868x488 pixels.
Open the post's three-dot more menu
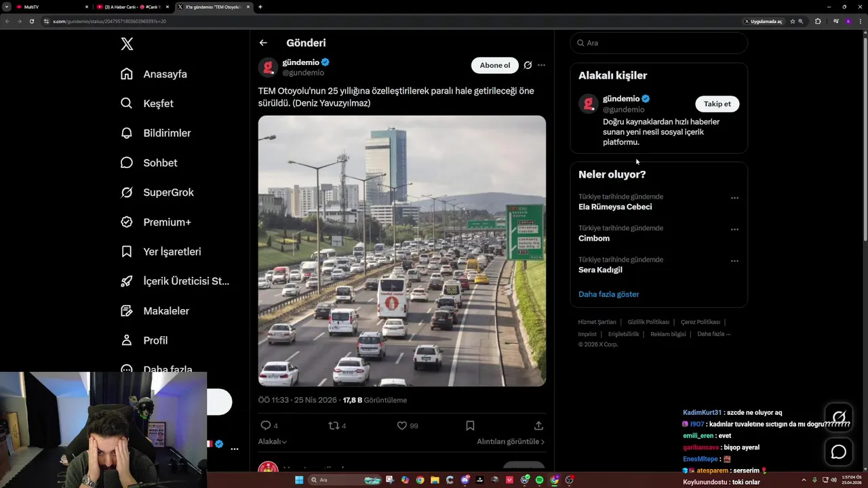[x=541, y=65]
